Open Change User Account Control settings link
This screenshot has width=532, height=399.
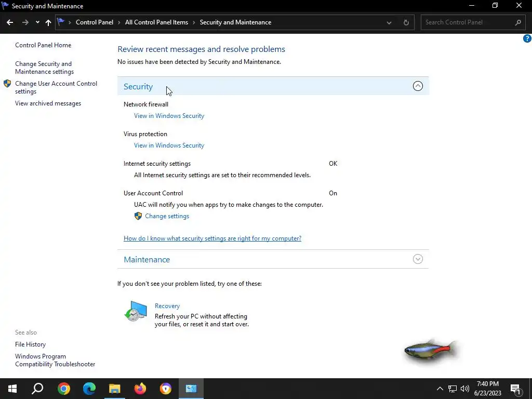point(56,87)
